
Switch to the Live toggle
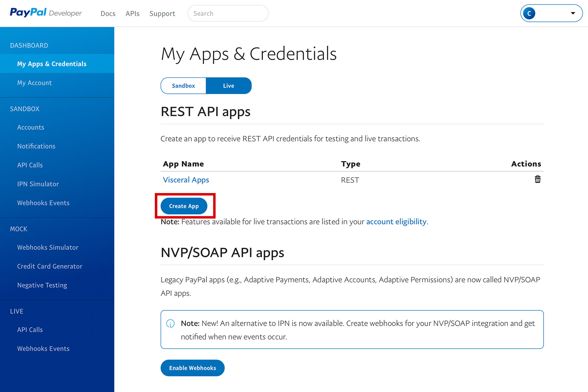(x=229, y=86)
